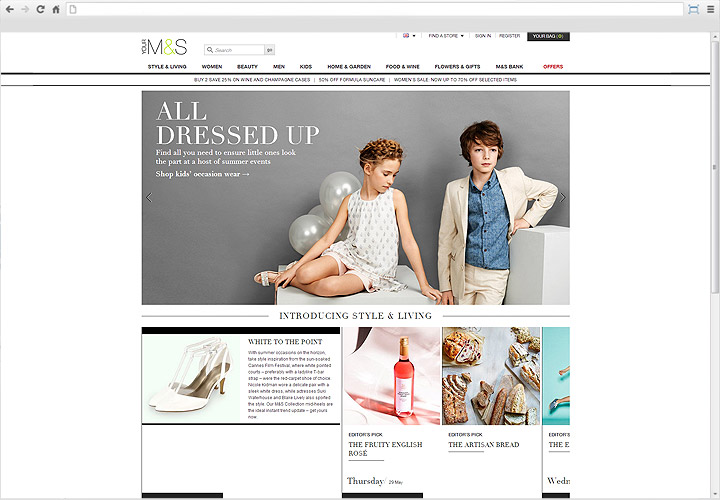Open the M&S Bank menu
This screenshot has height=500, width=720.
pyautogui.click(x=509, y=67)
